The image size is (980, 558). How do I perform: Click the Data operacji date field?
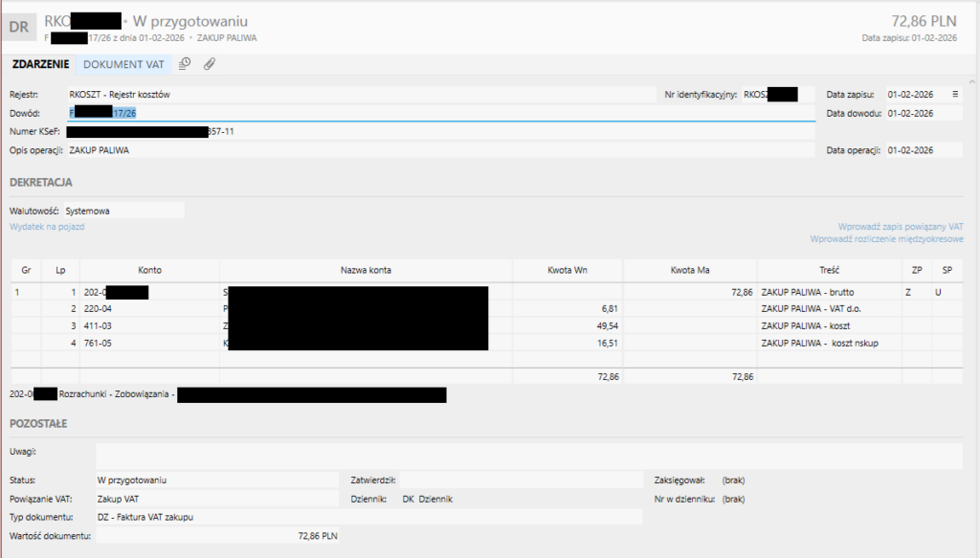coord(923,150)
